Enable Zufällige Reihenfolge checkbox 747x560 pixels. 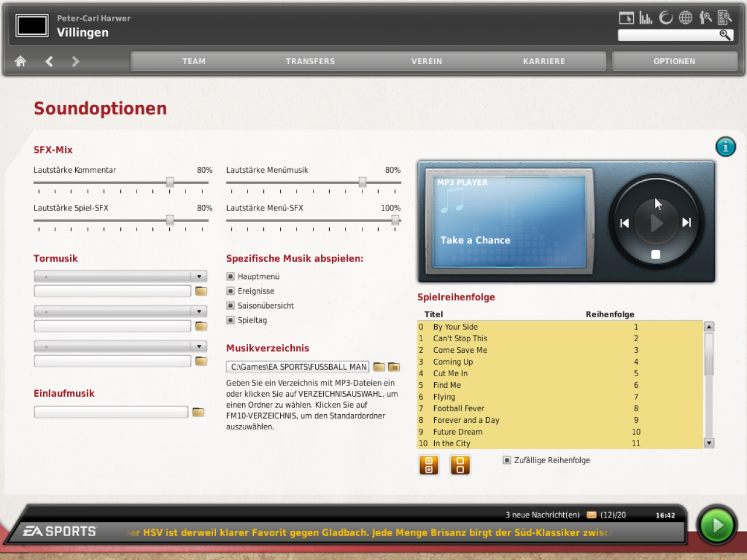click(x=507, y=460)
